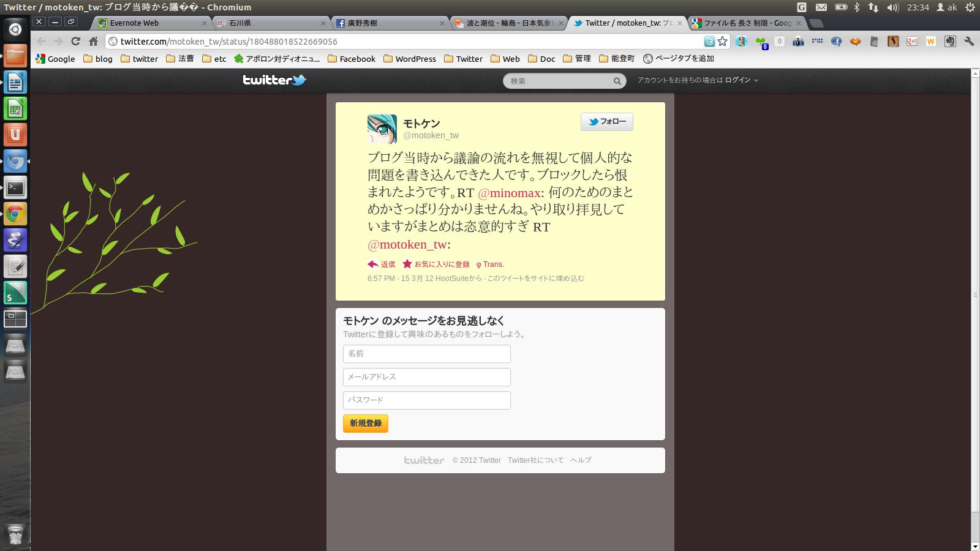Reload the page with the refresh button
Image resolution: width=980 pixels, height=551 pixels.
click(x=75, y=42)
